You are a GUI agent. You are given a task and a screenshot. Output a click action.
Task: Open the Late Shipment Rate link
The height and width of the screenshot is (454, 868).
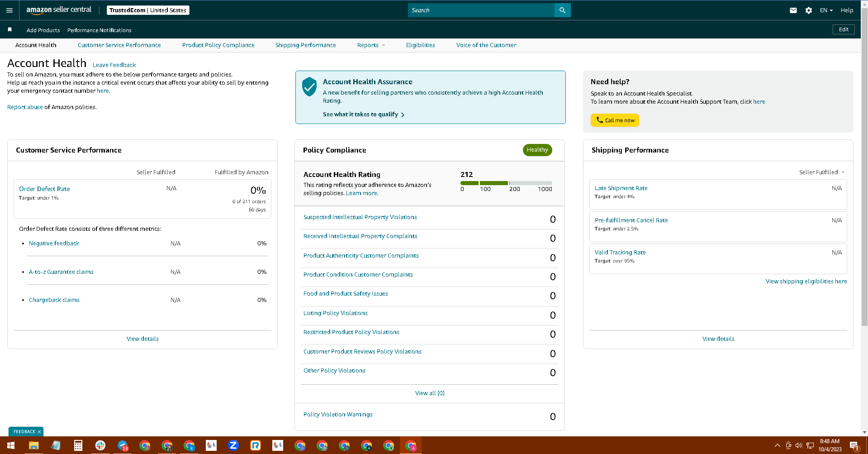pos(621,188)
